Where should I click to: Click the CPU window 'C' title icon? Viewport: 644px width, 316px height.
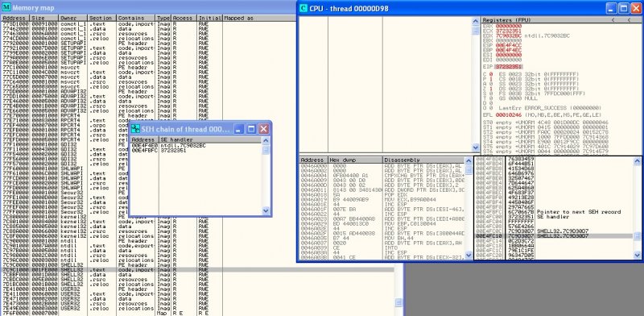303,8
